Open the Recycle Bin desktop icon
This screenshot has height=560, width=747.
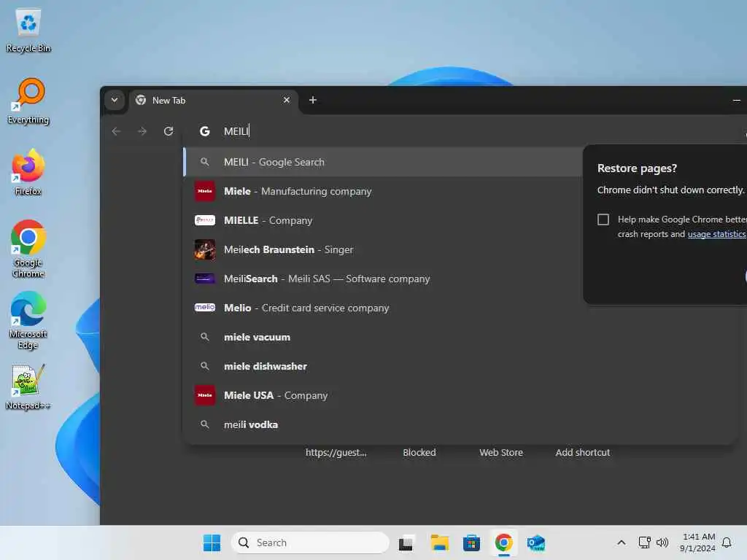(x=28, y=30)
